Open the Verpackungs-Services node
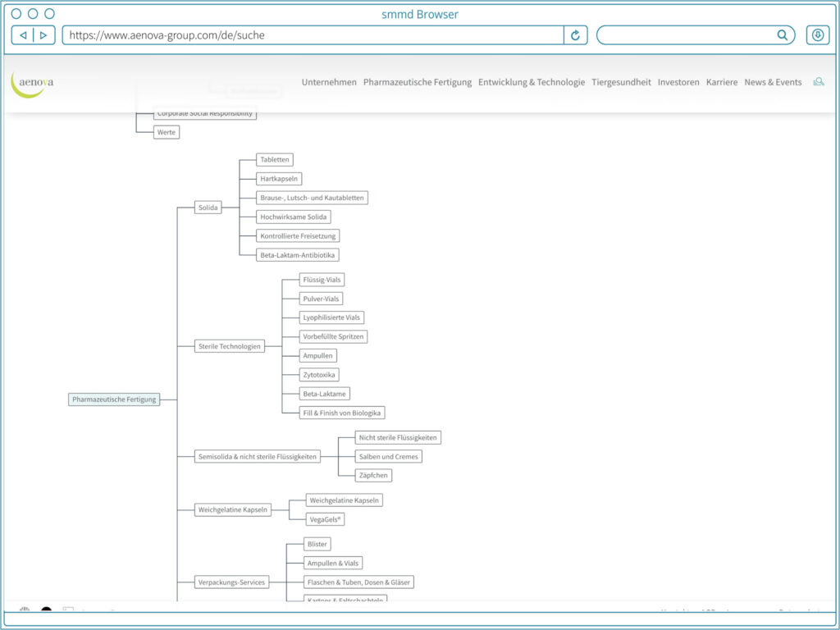 (231, 582)
